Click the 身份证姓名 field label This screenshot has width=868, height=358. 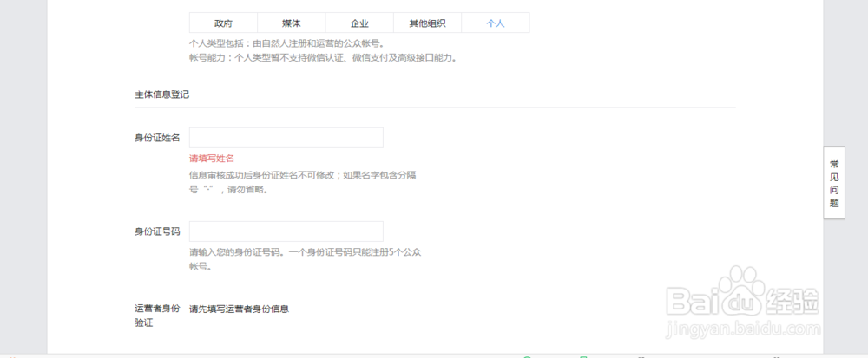tap(157, 138)
